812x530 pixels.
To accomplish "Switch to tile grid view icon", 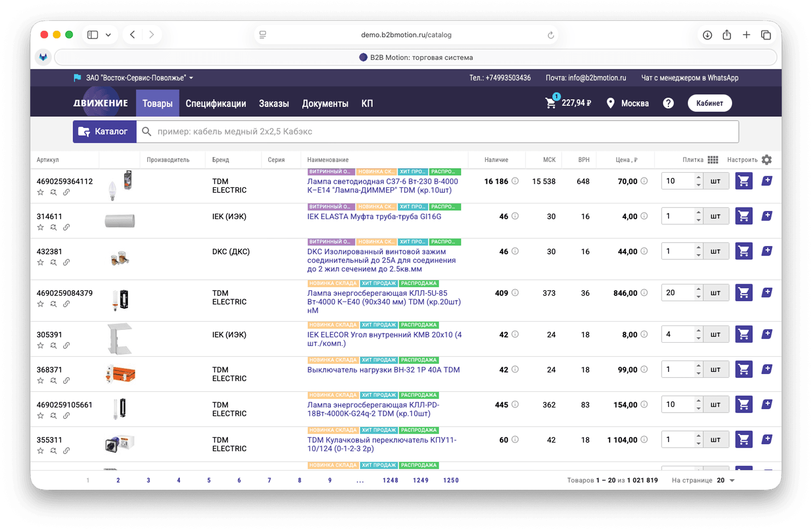I will coord(713,160).
